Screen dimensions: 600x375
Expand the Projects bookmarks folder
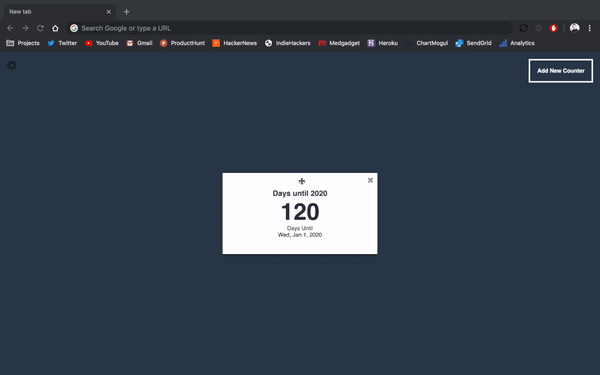tap(23, 43)
